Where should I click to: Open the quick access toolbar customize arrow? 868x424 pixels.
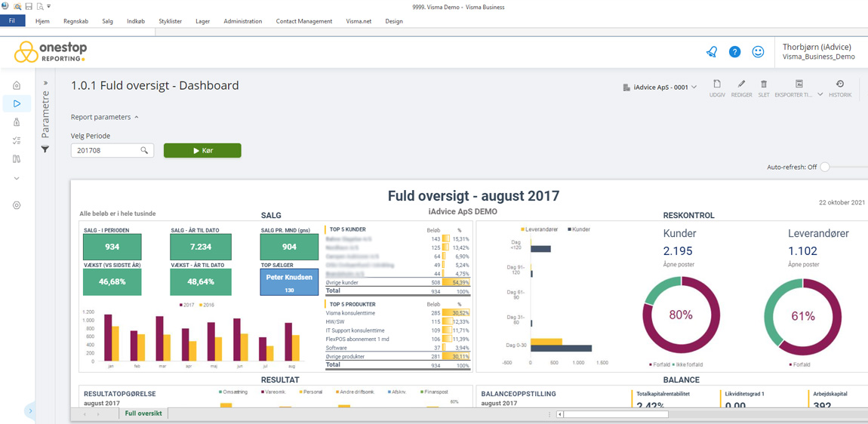point(49,6)
